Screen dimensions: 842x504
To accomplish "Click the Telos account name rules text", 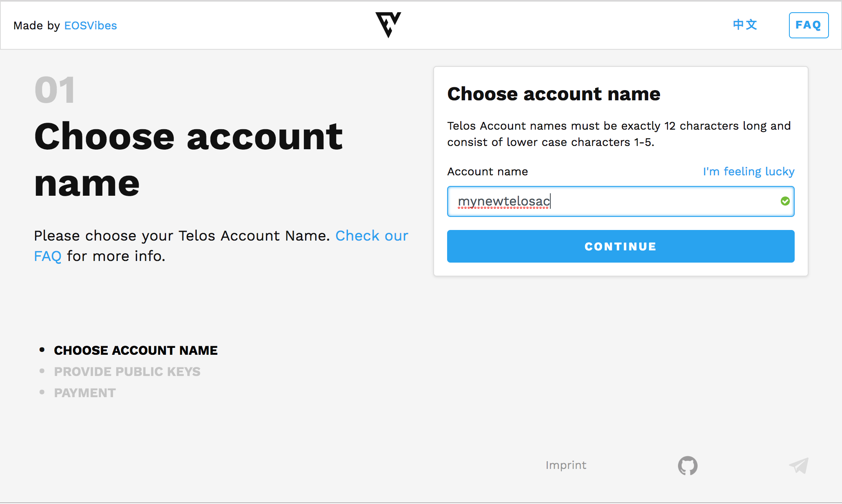I will tap(619, 134).
